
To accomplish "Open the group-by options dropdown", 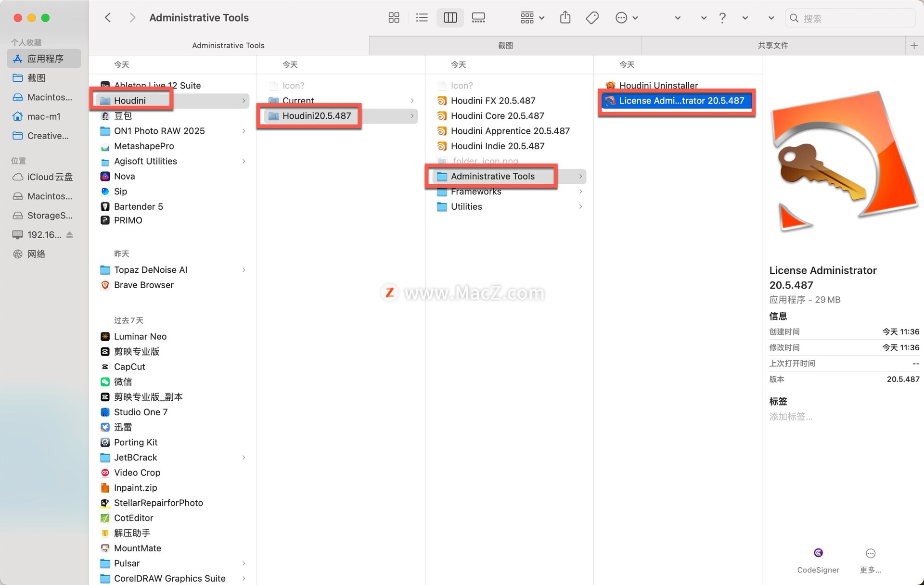I will point(532,18).
